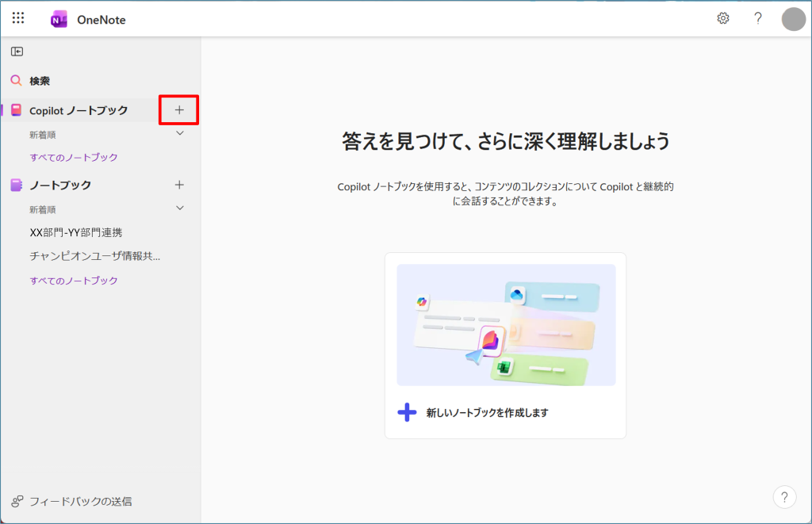The height and width of the screenshot is (524, 812).
Task: Open the app launcher grid
Action: coord(18,18)
